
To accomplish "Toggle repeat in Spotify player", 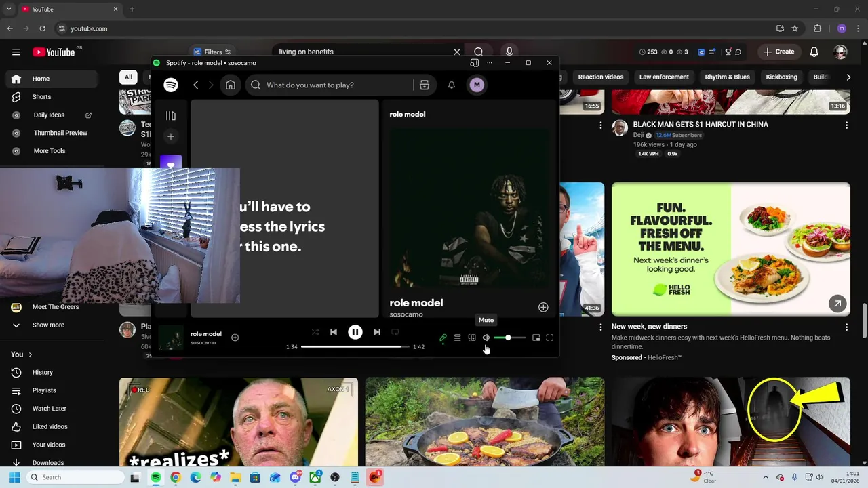I will click(395, 332).
